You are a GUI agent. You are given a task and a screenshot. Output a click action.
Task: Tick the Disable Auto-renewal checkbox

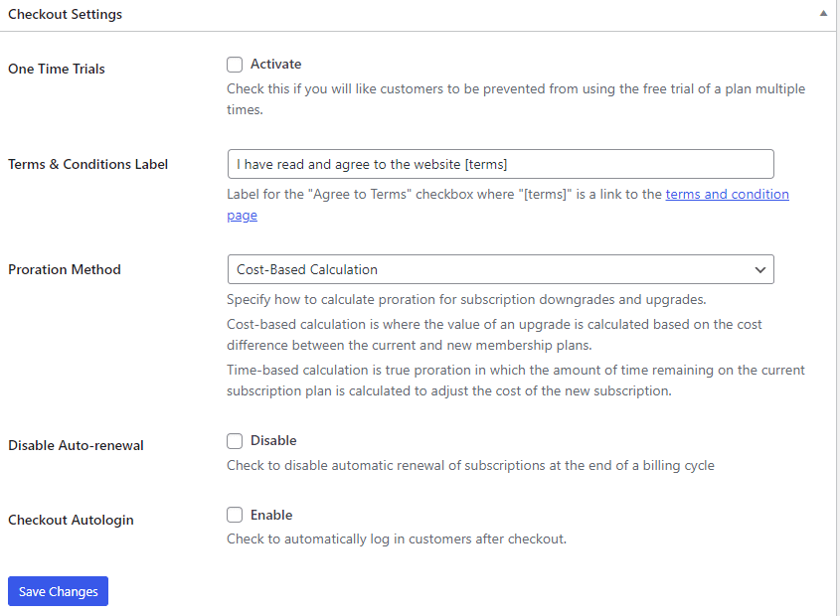pyautogui.click(x=235, y=441)
